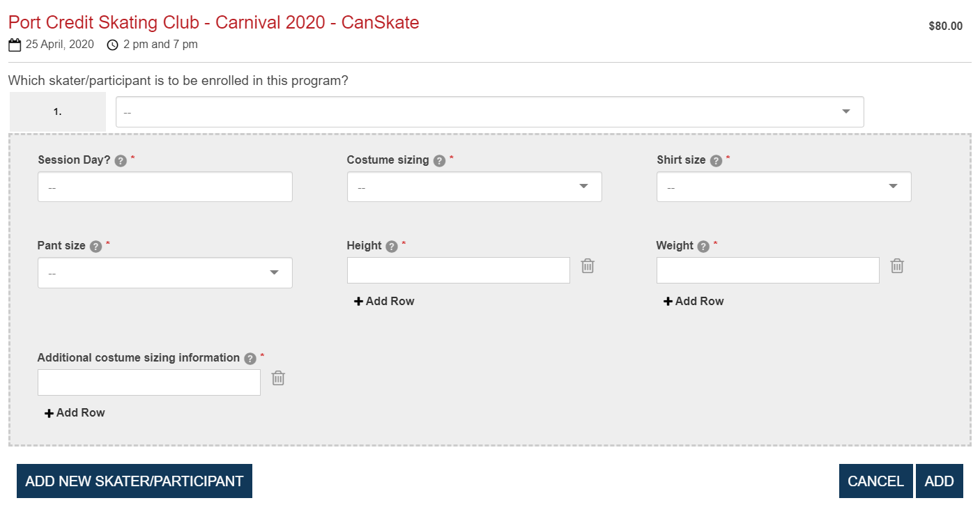
Task: Click help icon beside Weight label
Action: pos(703,247)
